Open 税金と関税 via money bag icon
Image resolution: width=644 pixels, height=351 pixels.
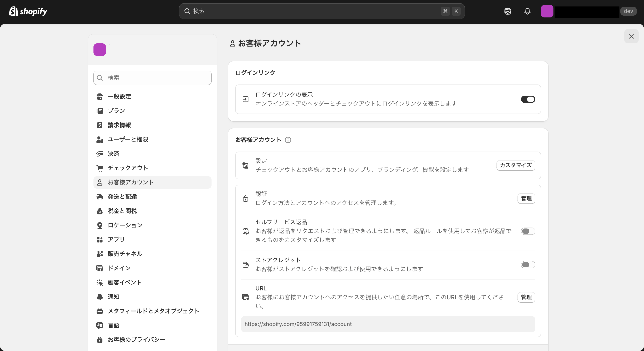[x=100, y=211]
